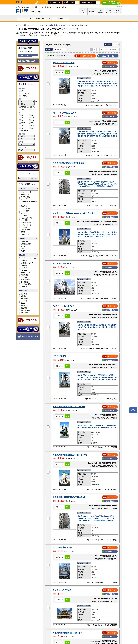Collapse the 交通・立地 section
Screen dimensions: 138x644
coord(28,189)
